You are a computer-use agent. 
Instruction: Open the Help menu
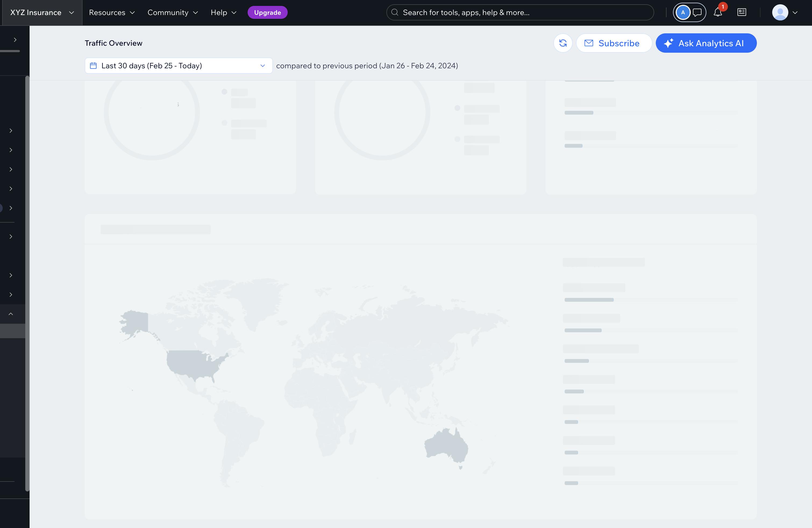click(x=223, y=13)
